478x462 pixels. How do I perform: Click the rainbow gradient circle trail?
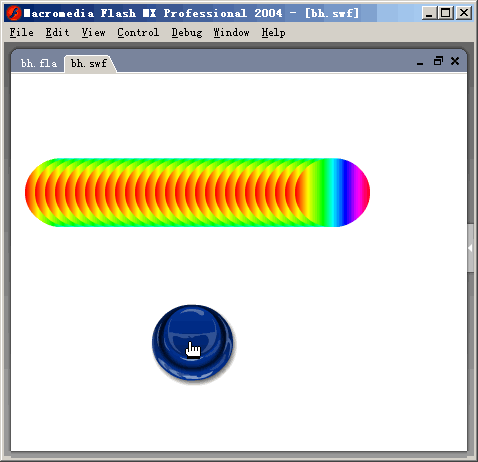[197, 193]
